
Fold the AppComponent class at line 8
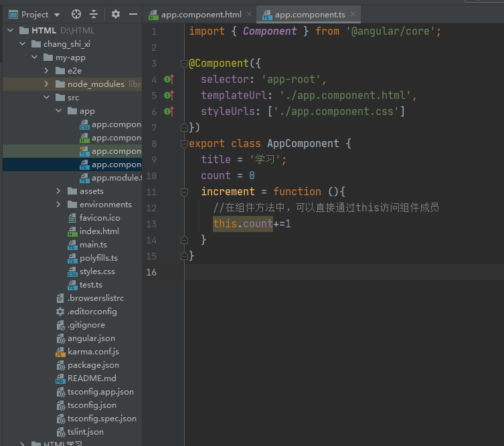tap(184, 144)
